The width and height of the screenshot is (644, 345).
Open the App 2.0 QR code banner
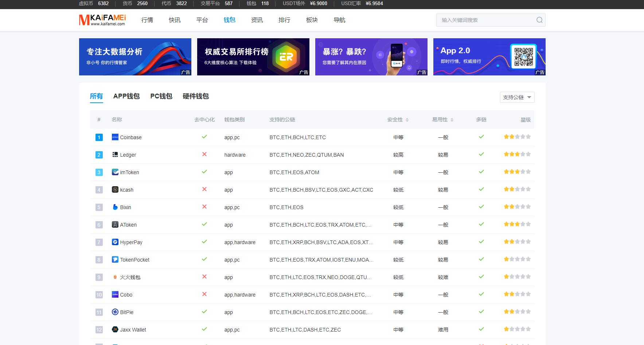click(x=489, y=57)
